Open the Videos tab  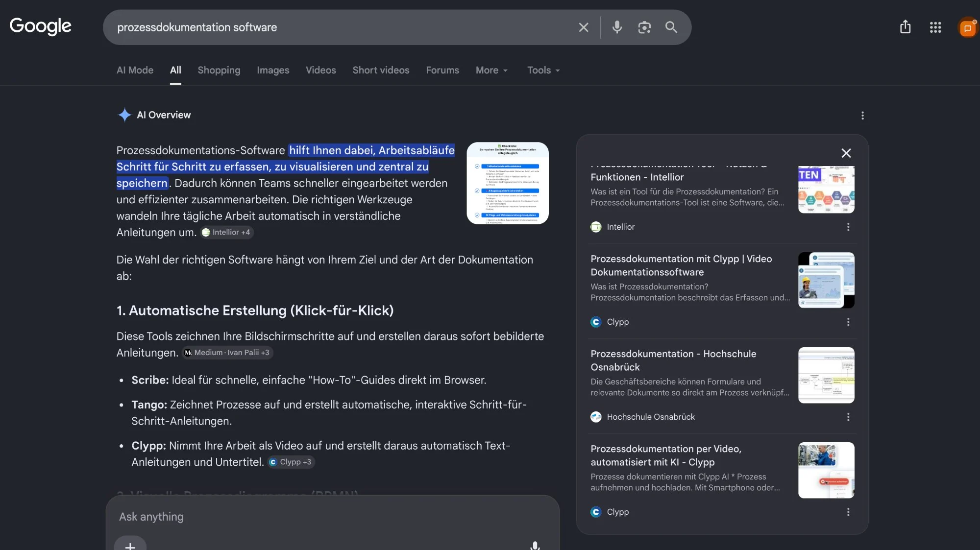[x=321, y=70]
